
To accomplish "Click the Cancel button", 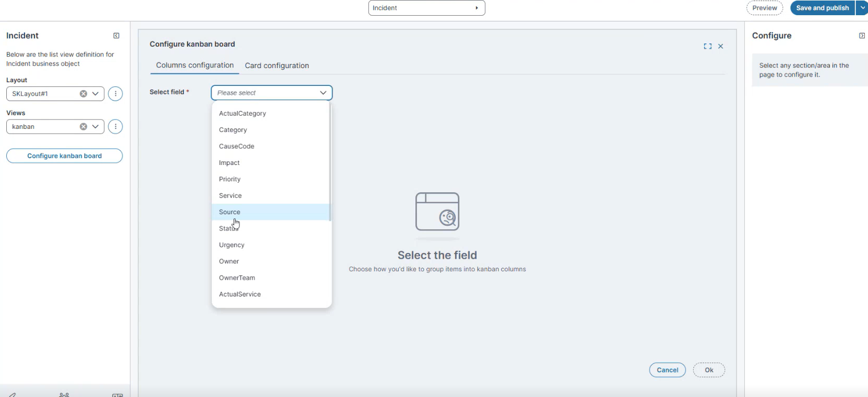I will click(x=667, y=370).
